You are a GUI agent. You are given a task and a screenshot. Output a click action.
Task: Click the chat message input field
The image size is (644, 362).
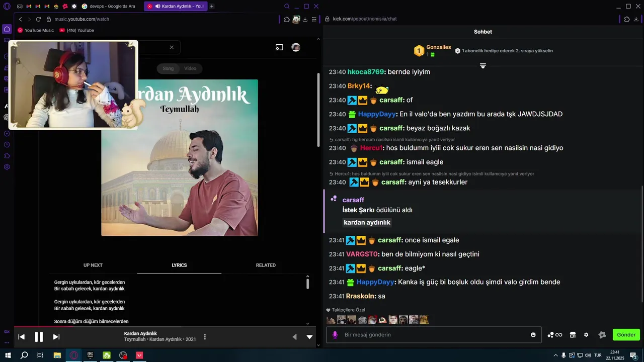click(434, 335)
